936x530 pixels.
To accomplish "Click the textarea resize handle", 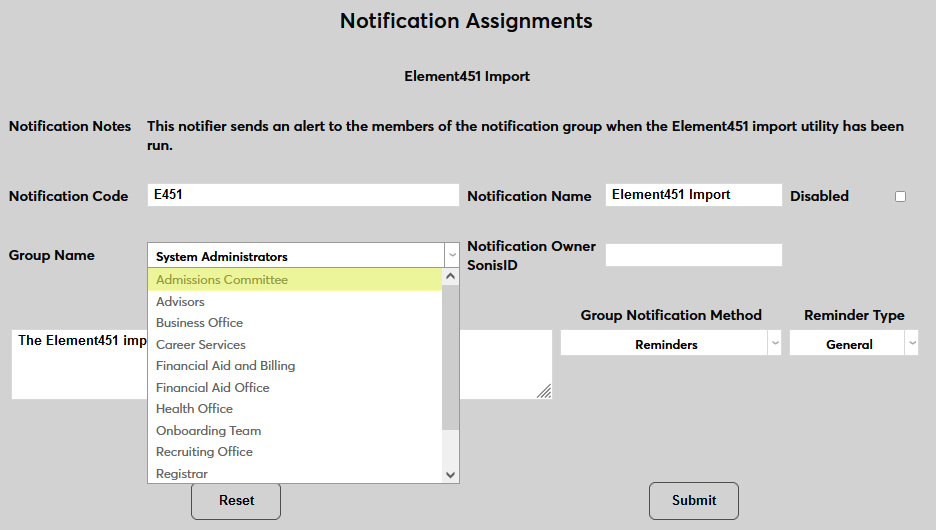I will coord(544,392).
